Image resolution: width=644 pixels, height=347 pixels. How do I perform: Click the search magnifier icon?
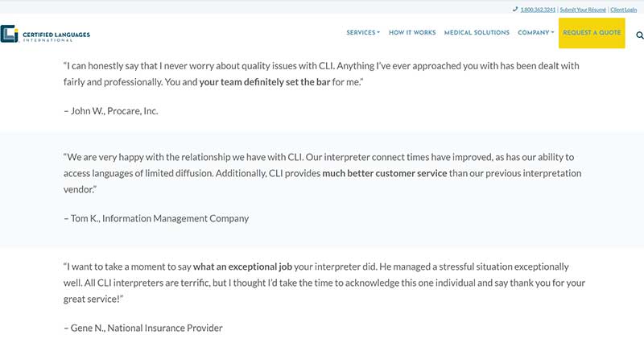(640, 35)
